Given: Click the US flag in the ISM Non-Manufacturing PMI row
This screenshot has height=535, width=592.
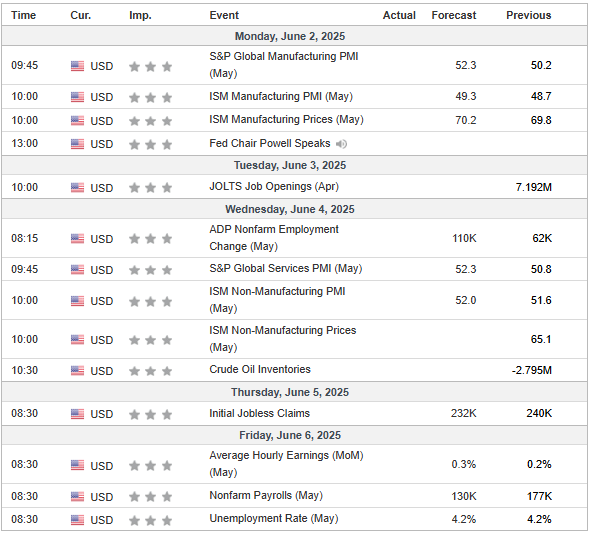Looking at the screenshot, I should tap(77, 301).
